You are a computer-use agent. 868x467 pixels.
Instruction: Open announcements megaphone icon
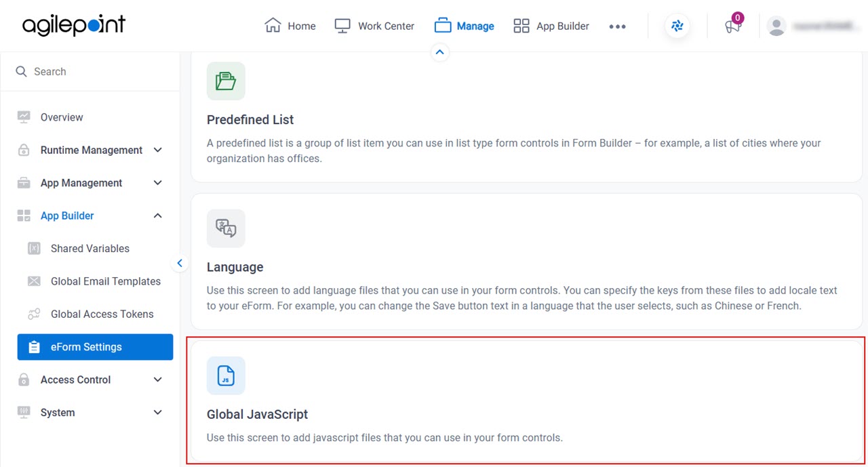click(732, 27)
